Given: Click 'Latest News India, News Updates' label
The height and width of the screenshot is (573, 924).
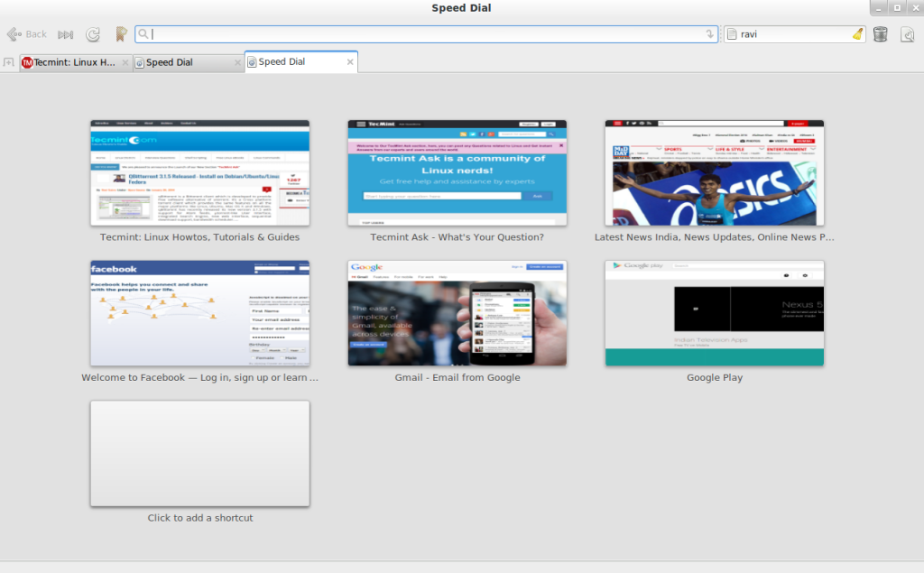Looking at the screenshot, I should click(x=715, y=237).
